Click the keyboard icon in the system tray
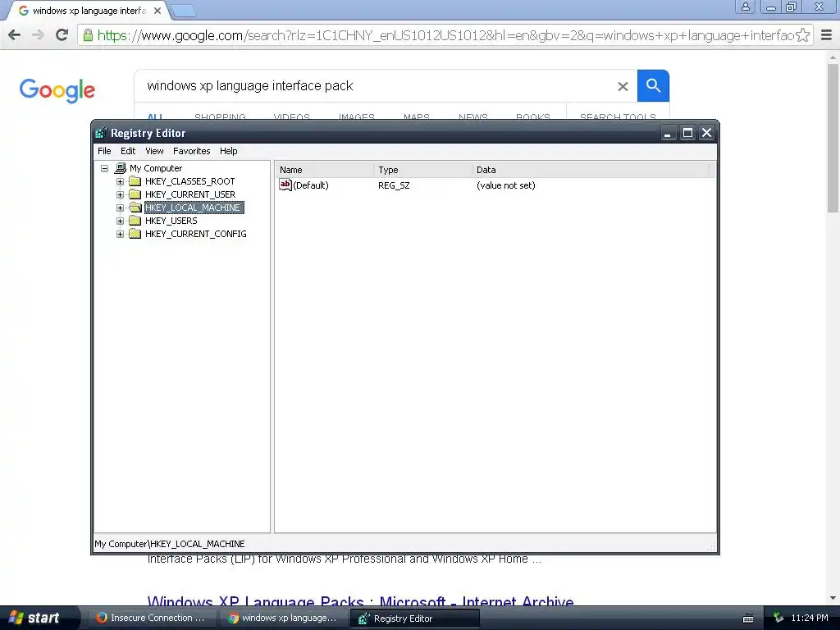 coord(748,619)
